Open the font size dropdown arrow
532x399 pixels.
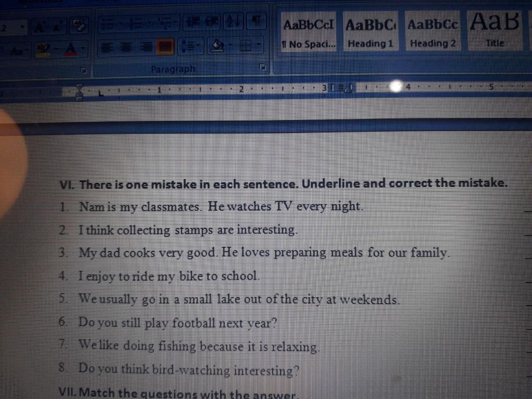22,27
